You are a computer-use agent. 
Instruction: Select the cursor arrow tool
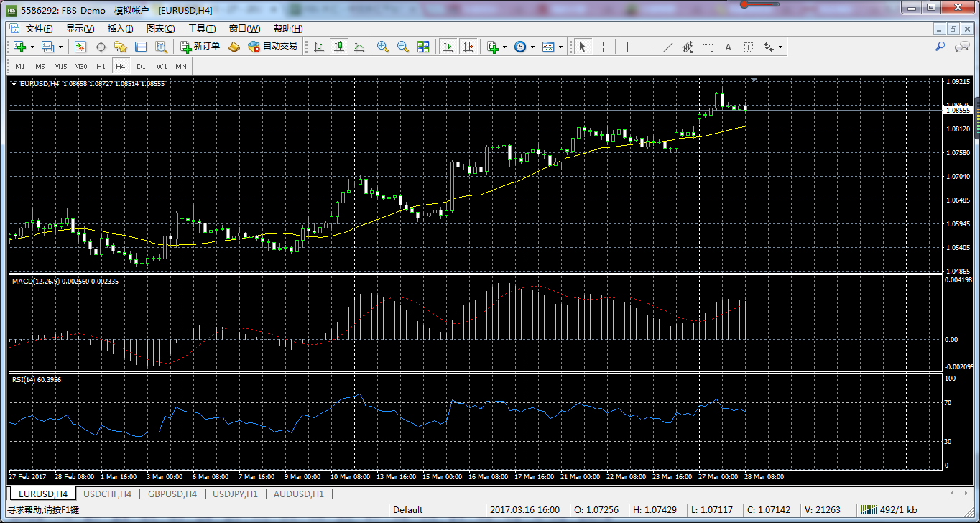click(583, 47)
